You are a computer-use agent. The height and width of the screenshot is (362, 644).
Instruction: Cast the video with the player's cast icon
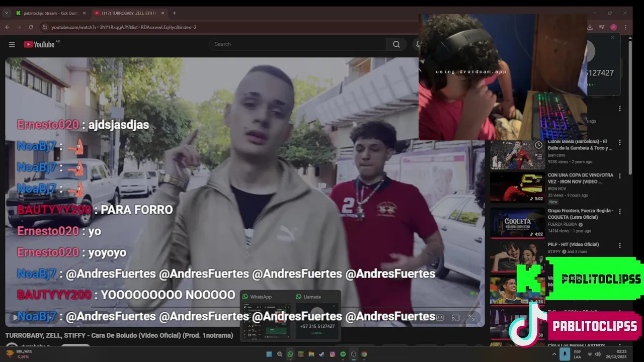point(455,318)
